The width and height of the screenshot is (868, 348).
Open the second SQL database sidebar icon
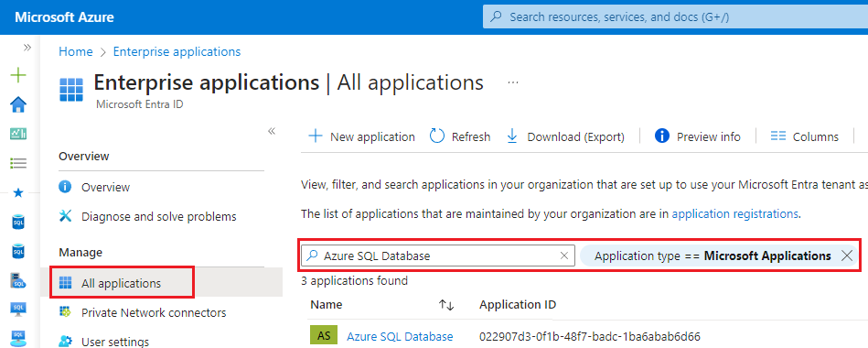coord(19,252)
